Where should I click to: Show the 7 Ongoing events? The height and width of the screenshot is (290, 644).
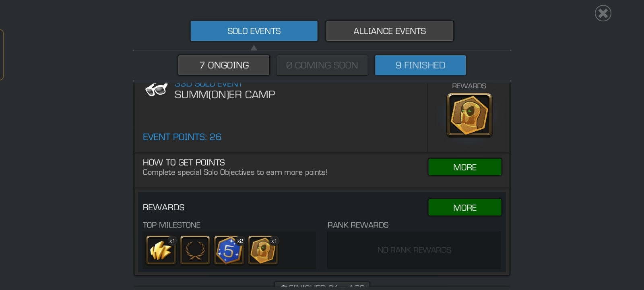[224, 65]
